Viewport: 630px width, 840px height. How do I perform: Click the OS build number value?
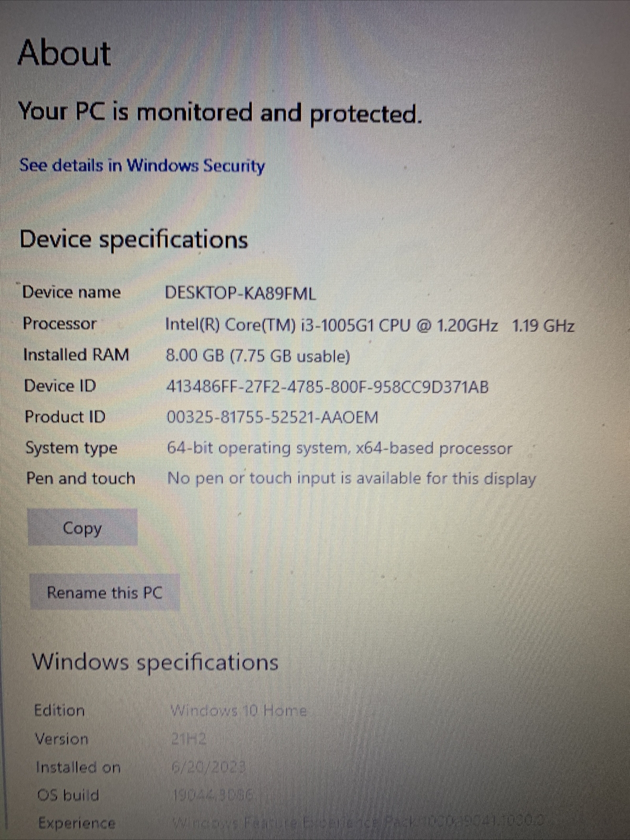tap(213, 795)
